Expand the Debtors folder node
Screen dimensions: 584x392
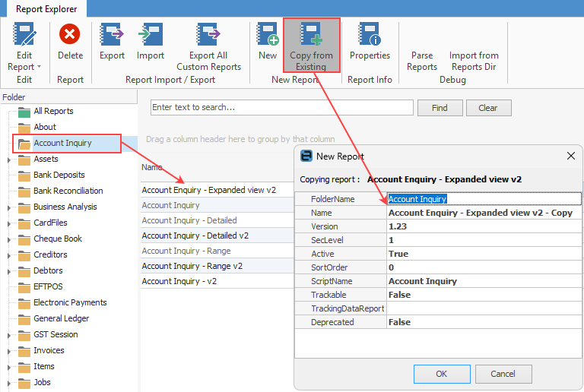(9, 271)
